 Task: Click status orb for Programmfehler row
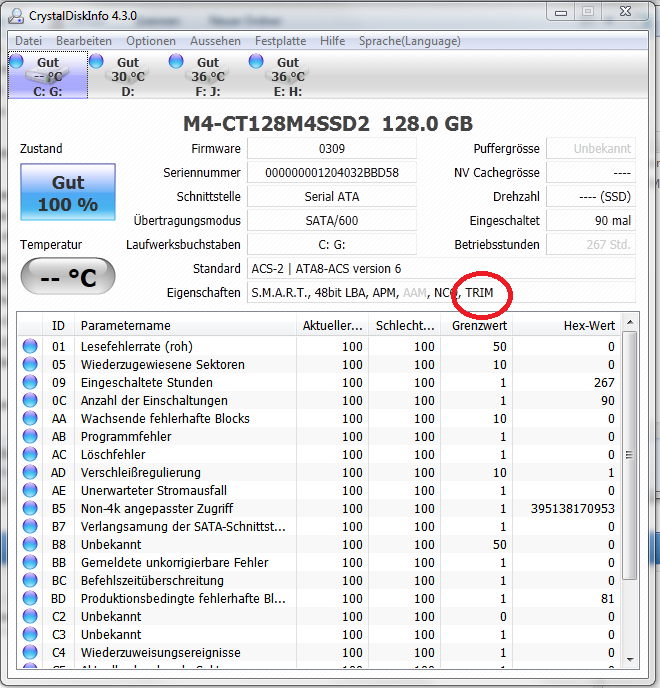30,436
